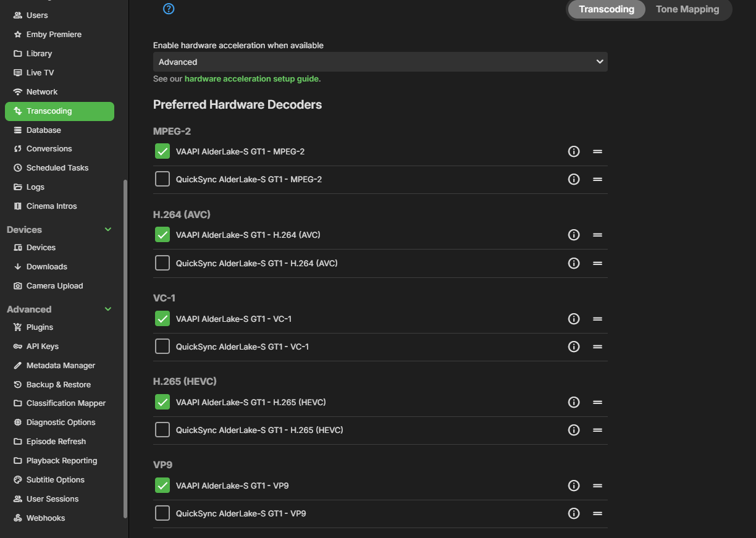Collapse the Advanced sidebar section
This screenshot has width=756, height=538.
tap(108, 309)
